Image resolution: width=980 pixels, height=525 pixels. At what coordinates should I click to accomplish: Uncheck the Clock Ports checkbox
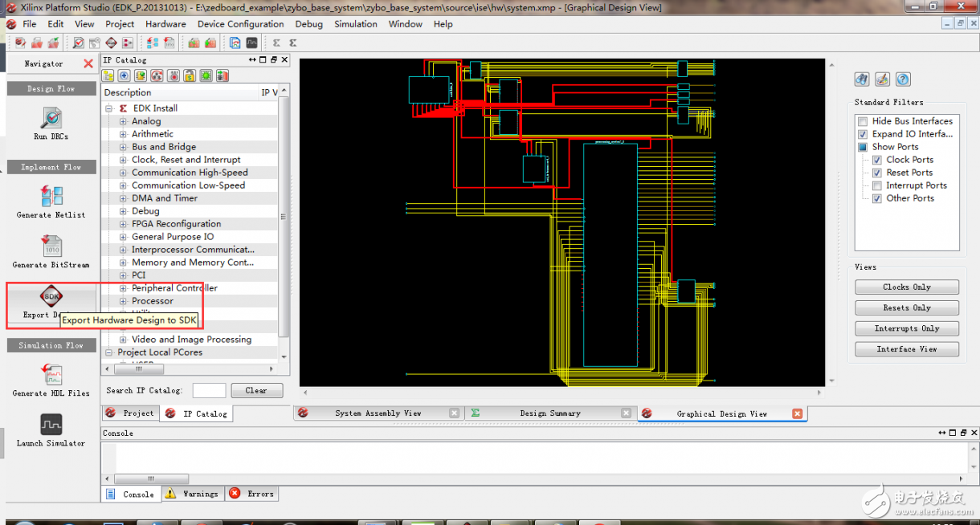(877, 160)
